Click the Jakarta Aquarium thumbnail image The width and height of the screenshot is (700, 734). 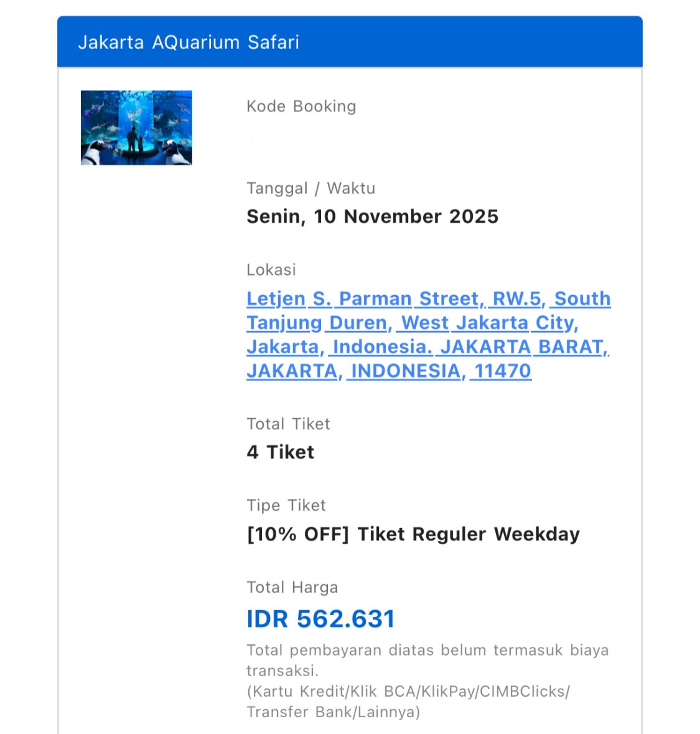[x=136, y=128]
